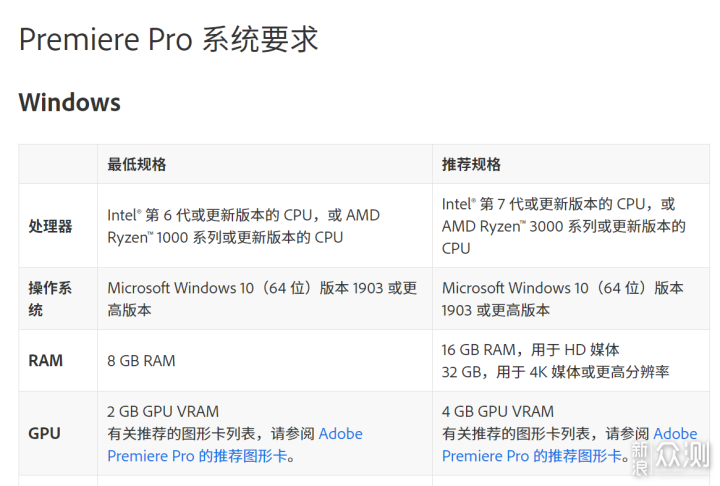Click the Windows section heading
The height and width of the screenshot is (486, 720).
click(x=69, y=102)
